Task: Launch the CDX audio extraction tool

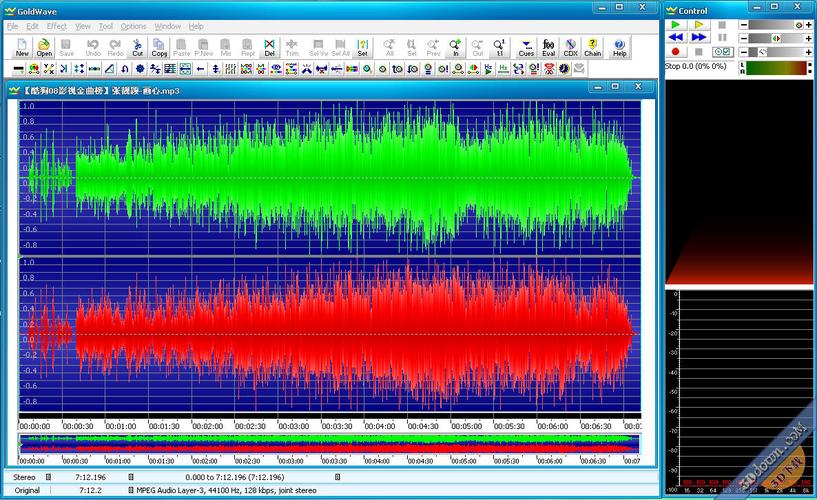Action: pos(570,47)
